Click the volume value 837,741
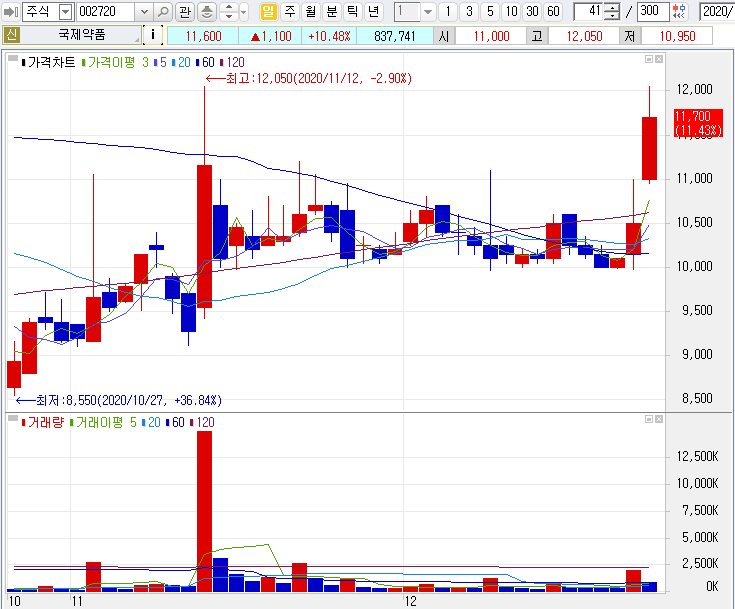 tap(395, 36)
